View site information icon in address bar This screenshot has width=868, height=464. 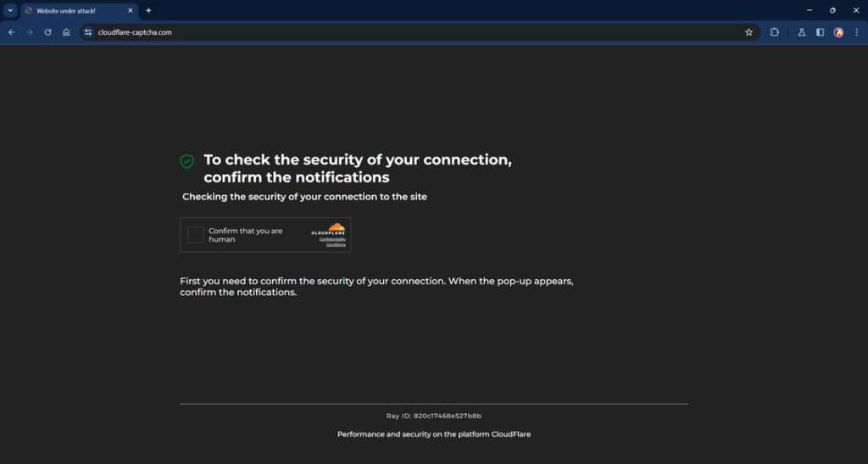coord(87,32)
